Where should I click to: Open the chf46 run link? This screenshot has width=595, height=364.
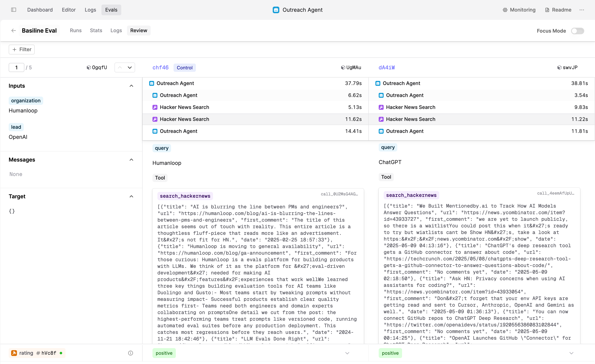[x=160, y=67]
